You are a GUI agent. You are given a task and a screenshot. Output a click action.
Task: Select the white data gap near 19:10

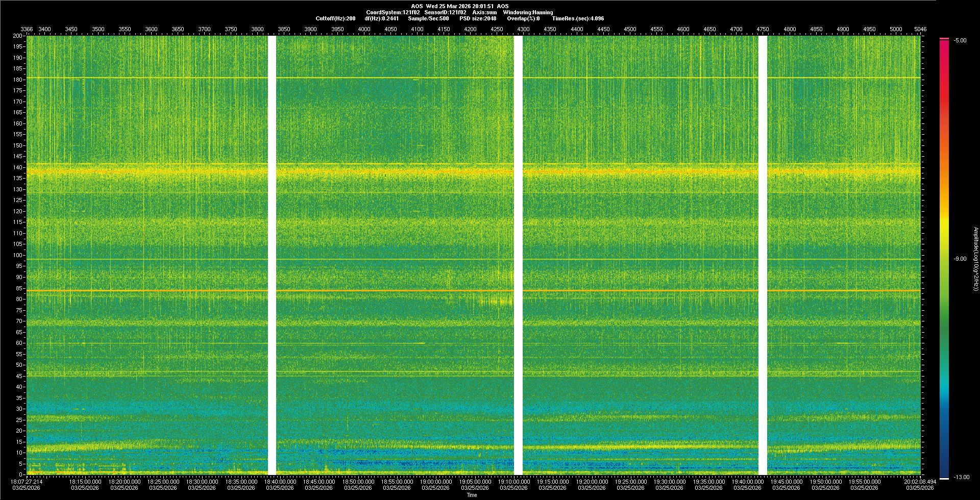coord(518,255)
